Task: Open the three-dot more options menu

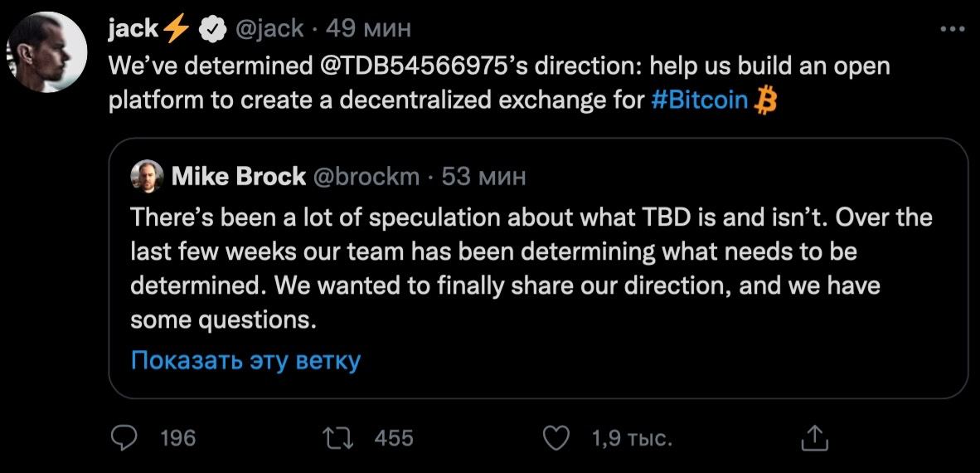Action: coord(953,29)
